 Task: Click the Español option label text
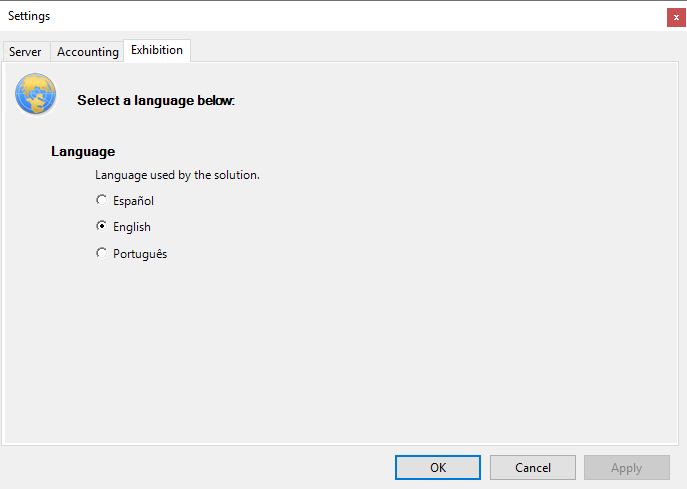[133, 201]
